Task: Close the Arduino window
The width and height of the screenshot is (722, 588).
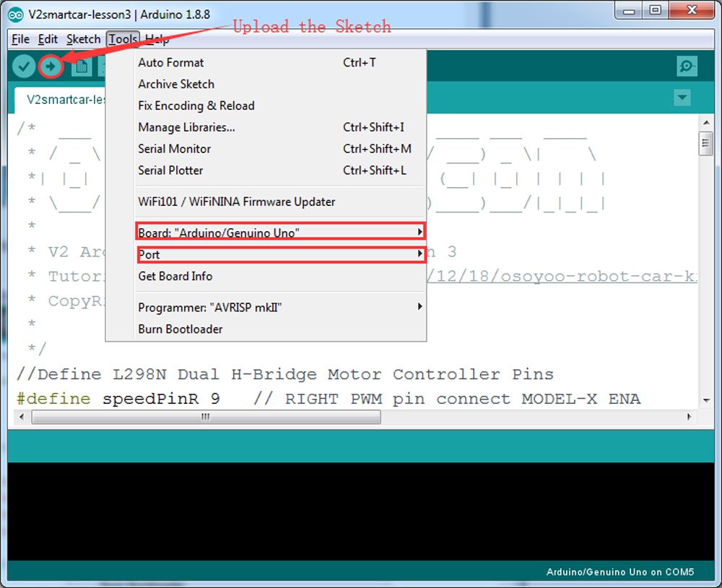Action: 692,11
